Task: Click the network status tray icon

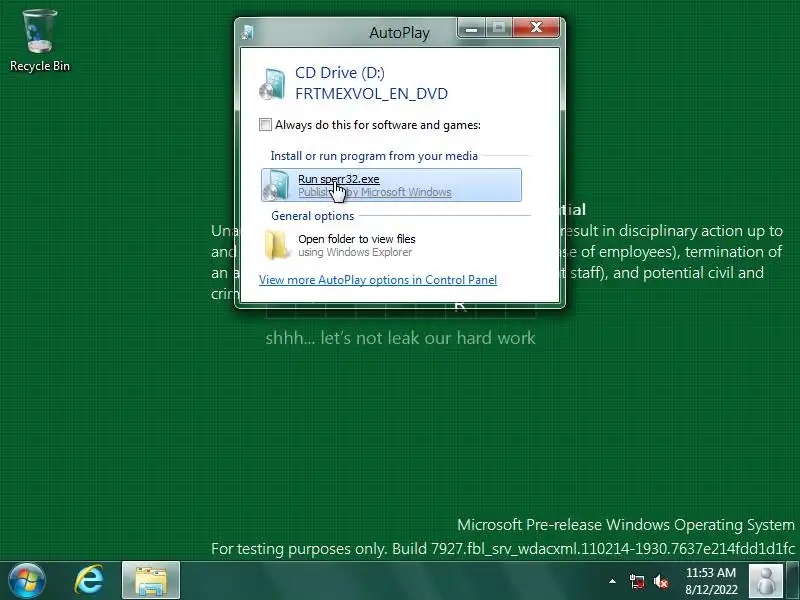Action: 636,581
